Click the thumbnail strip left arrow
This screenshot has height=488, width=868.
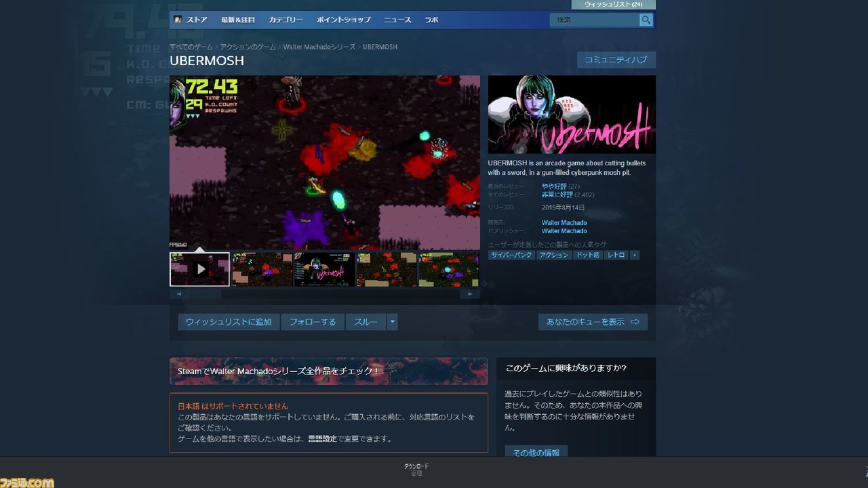point(178,294)
